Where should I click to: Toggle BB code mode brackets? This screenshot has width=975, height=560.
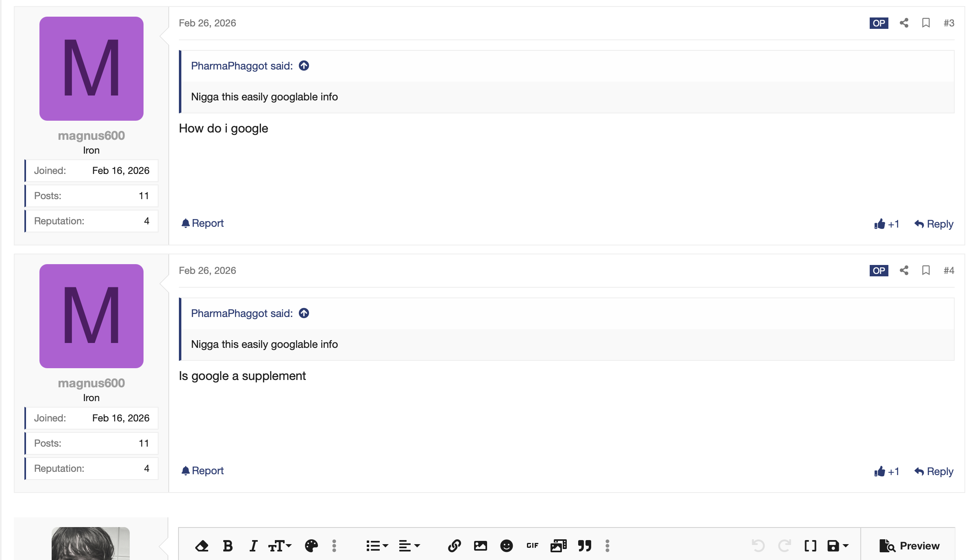click(x=810, y=546)
